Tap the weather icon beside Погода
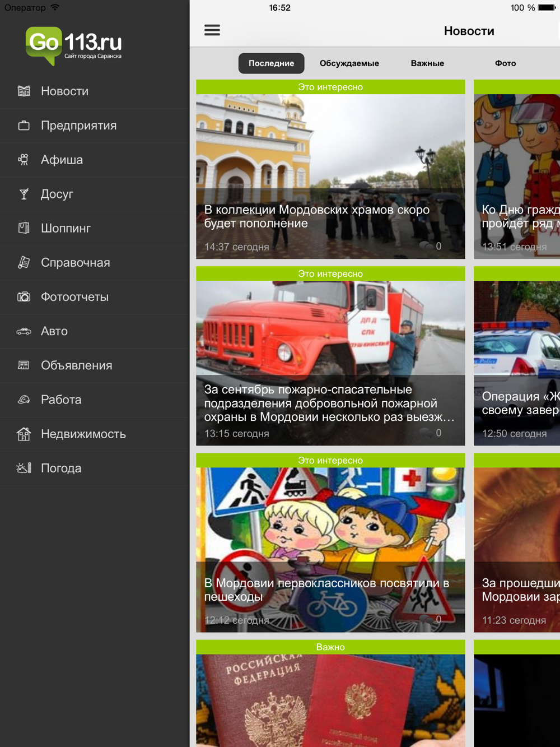The width and height of the screenshot is (560, 747). (24, 468)
